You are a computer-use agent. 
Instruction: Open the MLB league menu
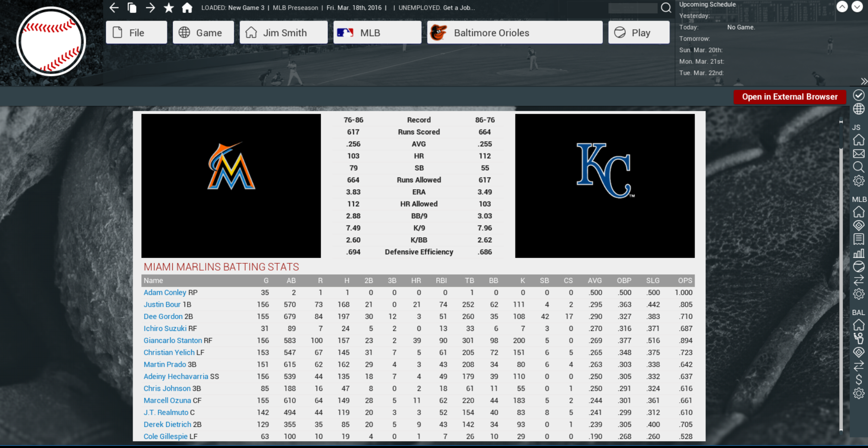[x=377, y=32]
